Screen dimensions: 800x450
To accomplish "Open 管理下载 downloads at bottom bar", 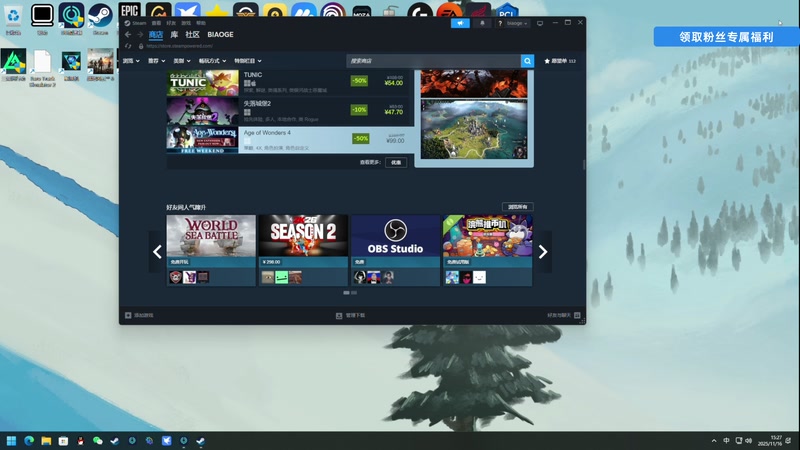I will pos(351,315).
